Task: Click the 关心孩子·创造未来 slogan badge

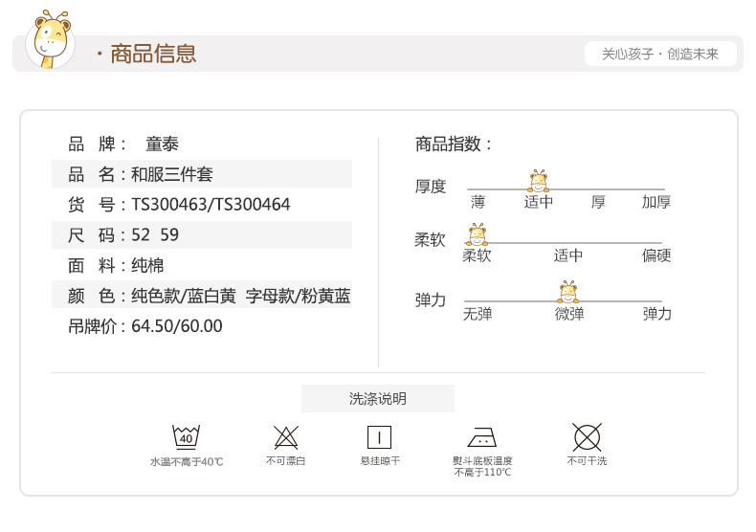Action: point(660,54)
